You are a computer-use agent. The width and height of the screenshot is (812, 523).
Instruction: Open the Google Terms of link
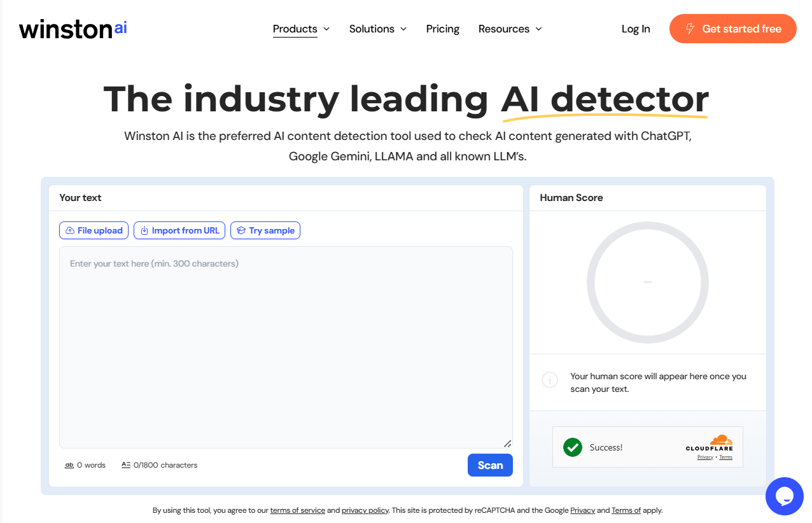pos(626,510)
